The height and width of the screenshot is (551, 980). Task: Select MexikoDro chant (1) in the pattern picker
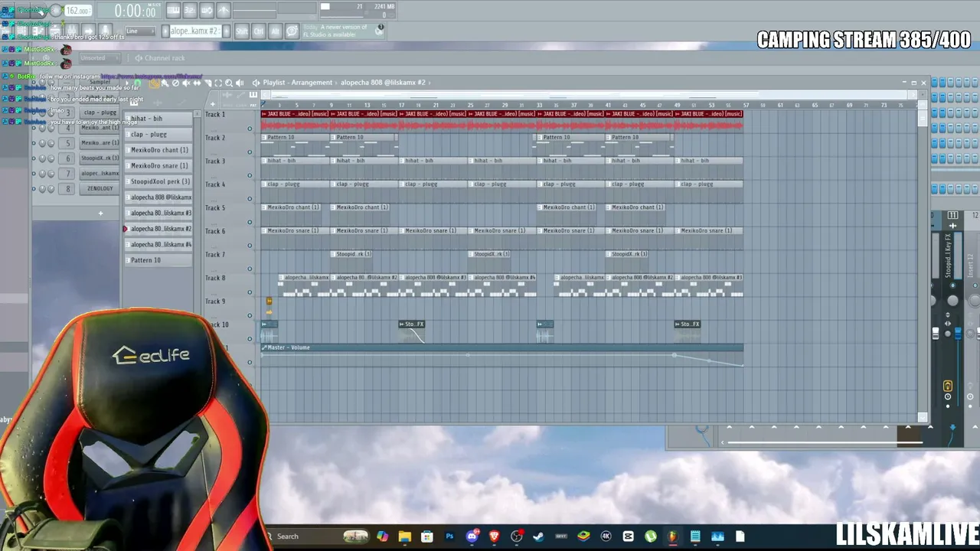click(x=158, y=150)
